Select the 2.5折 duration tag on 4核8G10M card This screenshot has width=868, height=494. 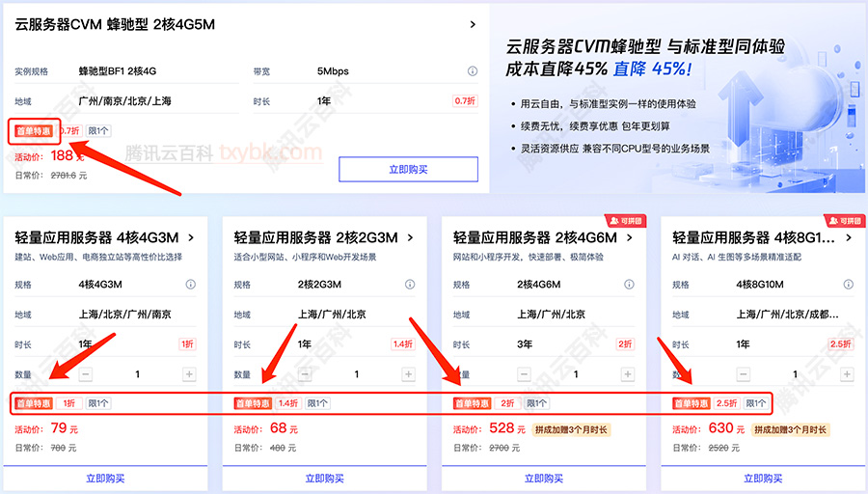tap(841, 343)
